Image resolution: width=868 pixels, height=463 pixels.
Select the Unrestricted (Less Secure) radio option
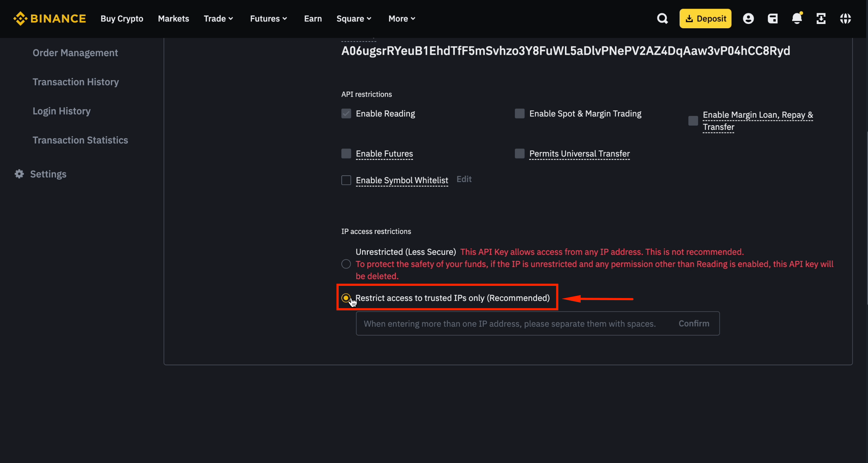click(346, 264)
